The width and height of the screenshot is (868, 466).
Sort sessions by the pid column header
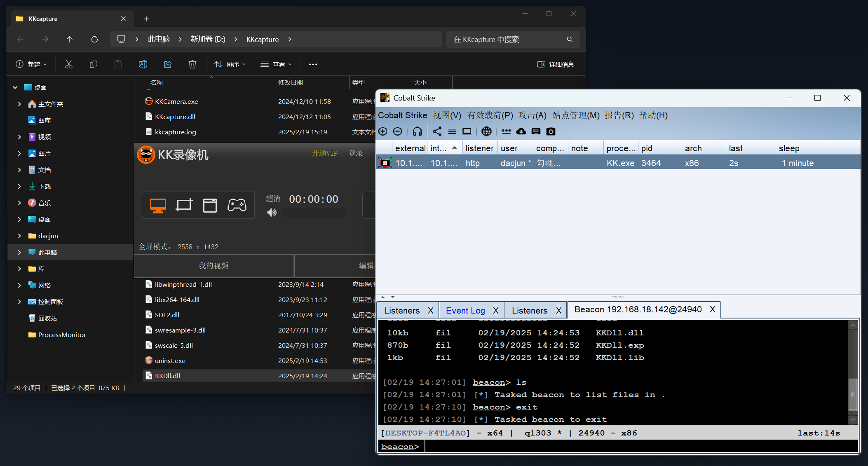point(660,148)
